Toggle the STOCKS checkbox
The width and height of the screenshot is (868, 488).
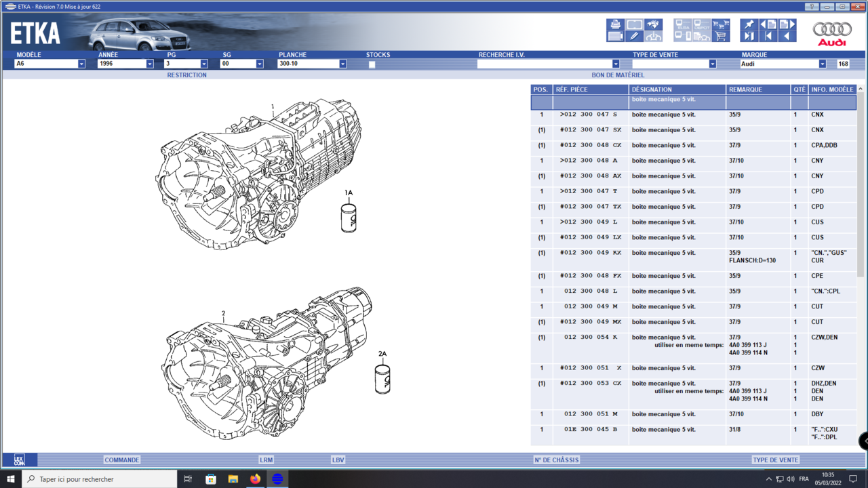coord(372,64)
